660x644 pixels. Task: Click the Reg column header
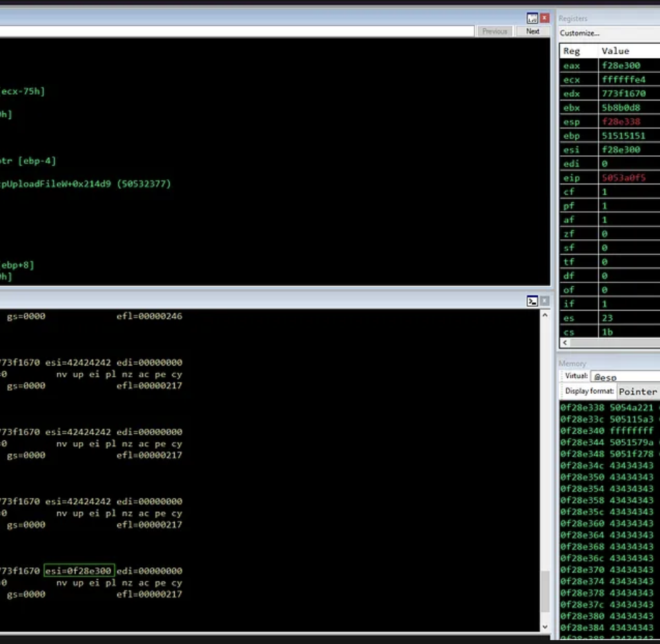(x=572, y=51)
